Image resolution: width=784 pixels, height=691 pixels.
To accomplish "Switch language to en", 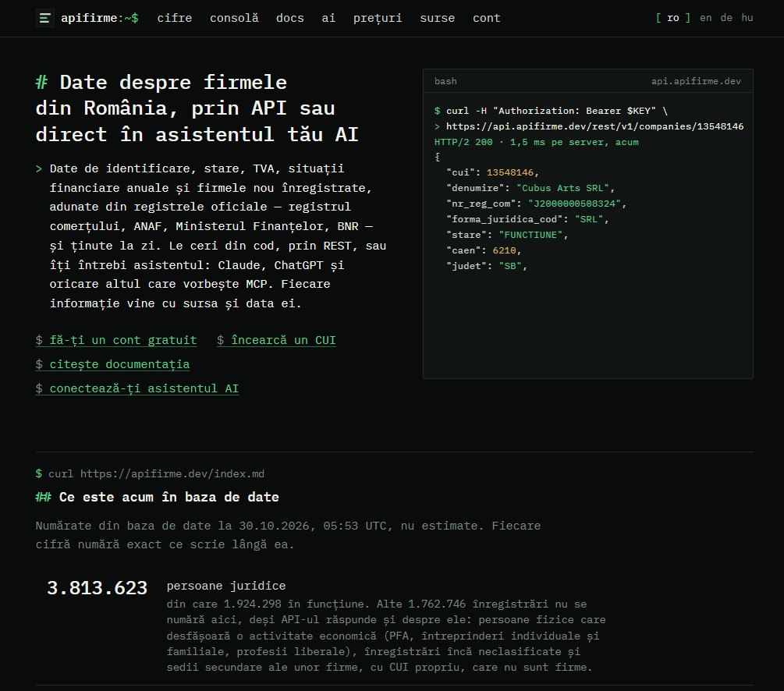I will tap(705, 18).
